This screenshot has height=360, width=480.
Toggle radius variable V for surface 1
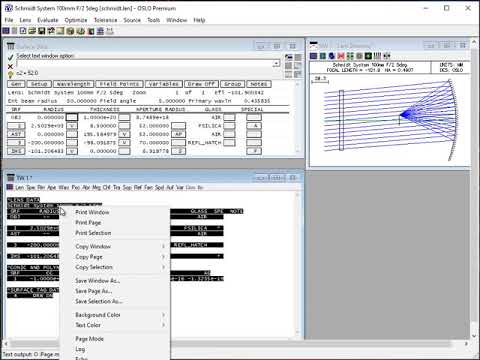pos(72,126)
